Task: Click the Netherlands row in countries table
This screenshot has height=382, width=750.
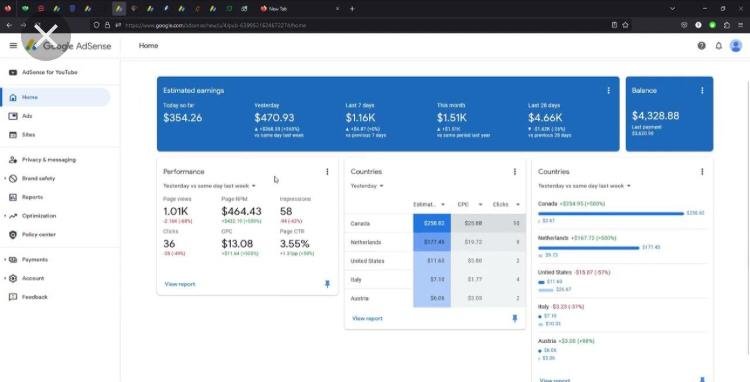Action: 435,242
